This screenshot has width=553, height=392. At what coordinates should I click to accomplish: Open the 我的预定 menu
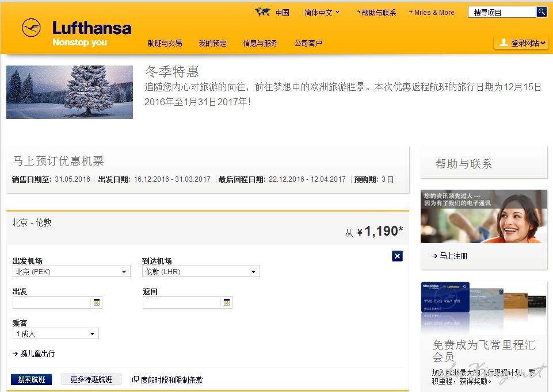pyautogui.click(x=213, y=43)
